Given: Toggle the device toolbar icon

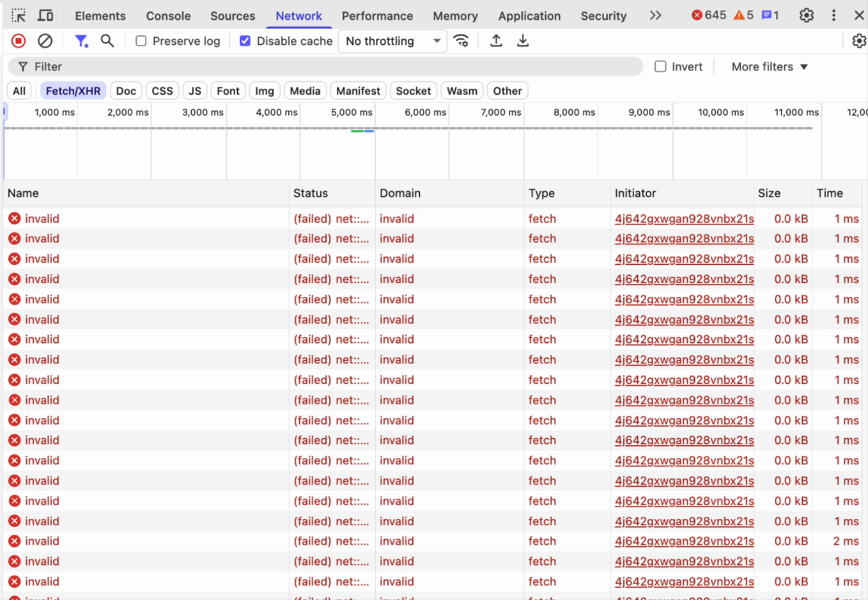Looking at the screenshot, I should [x=45, y=15].
